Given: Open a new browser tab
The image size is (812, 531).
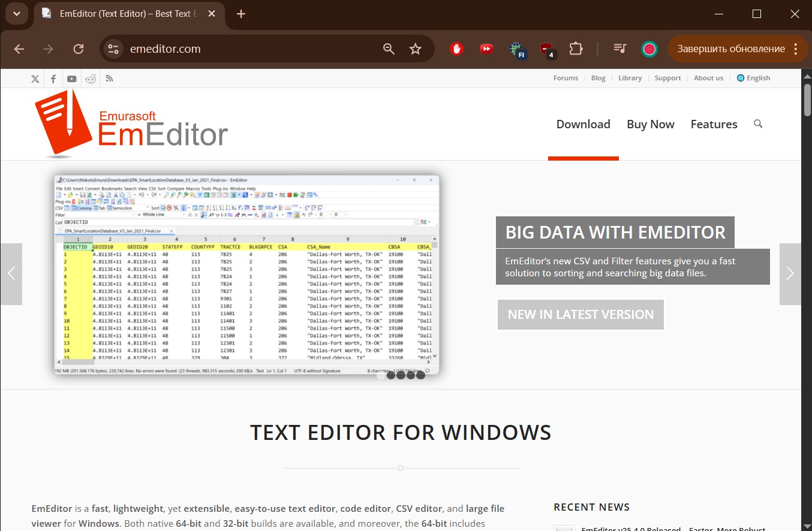Looking at the screenshot, I should pyautogui.click(x=241, y=14).
